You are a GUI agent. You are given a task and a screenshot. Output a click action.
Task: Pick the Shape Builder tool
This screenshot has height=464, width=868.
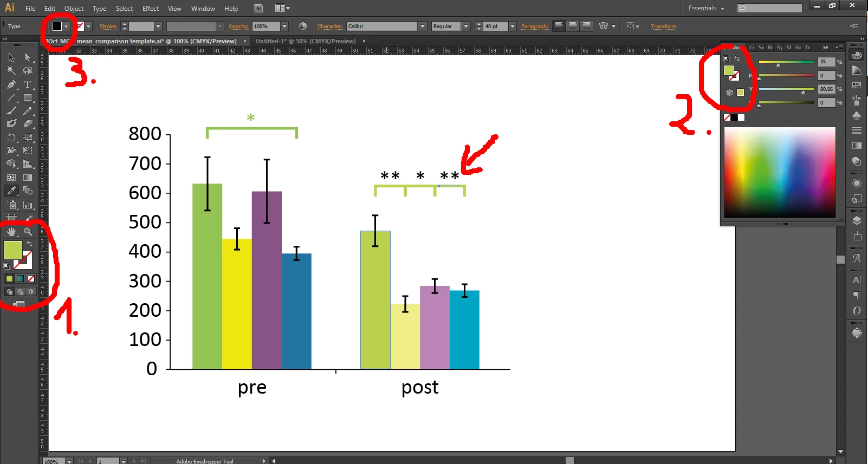click(x=11, y=164)
